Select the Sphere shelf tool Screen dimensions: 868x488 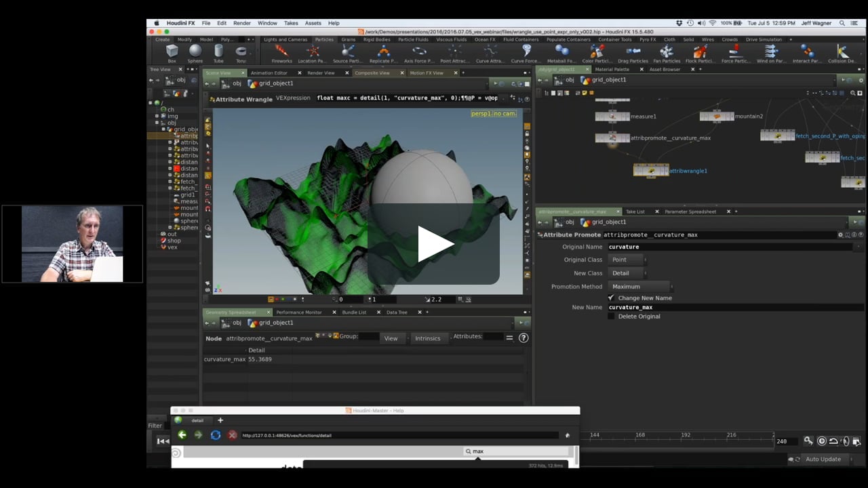pyautogui.click(x=195, y=51)
